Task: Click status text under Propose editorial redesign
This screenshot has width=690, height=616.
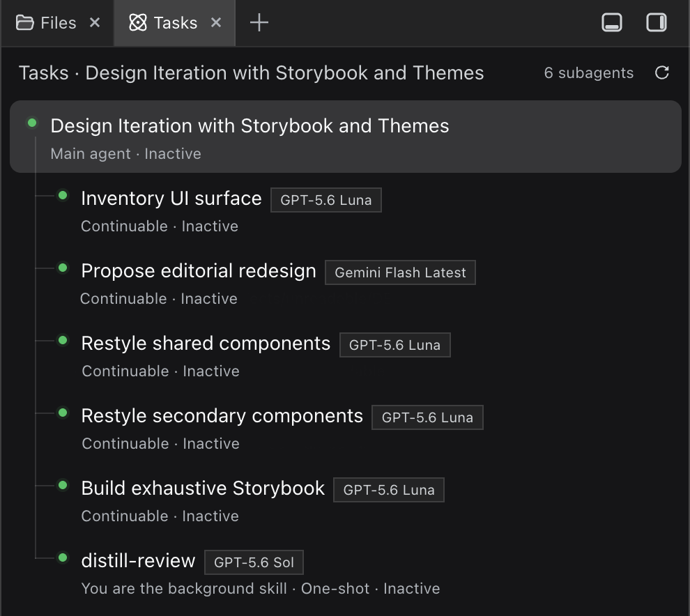Action: tap(159, 299)
